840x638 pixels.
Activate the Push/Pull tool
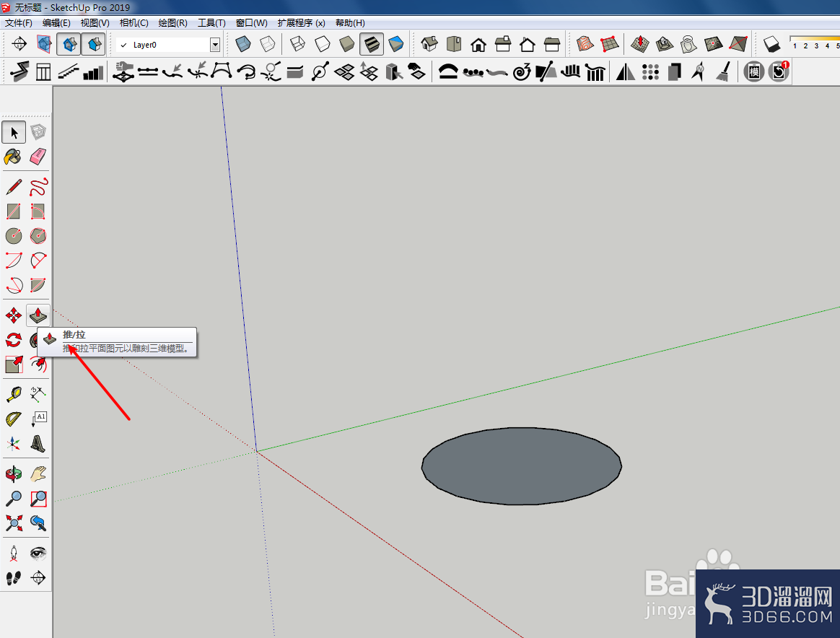(38, 315)
